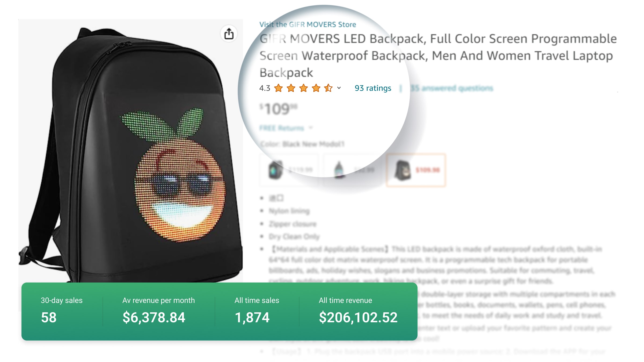
Task: Visit the GIFR MOVERS Store link
Action: (308, 24)
